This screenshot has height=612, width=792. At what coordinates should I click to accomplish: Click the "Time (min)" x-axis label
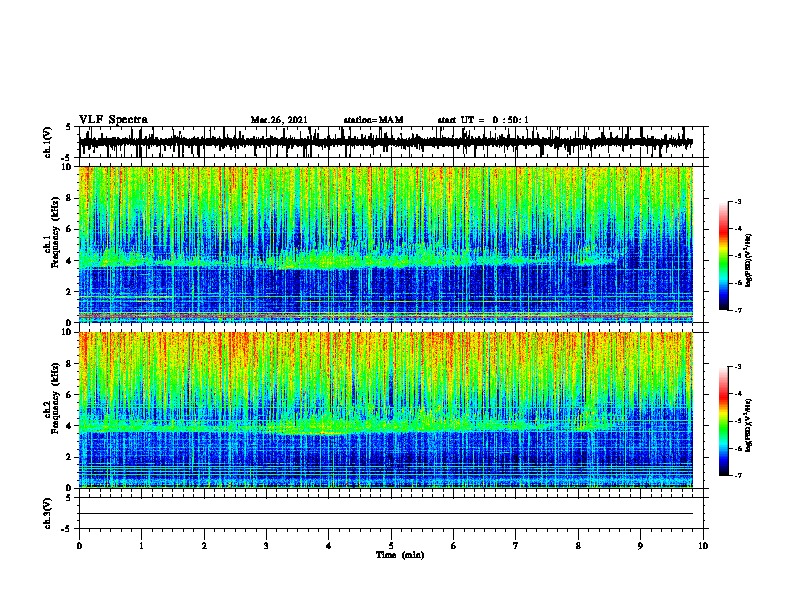400,555
